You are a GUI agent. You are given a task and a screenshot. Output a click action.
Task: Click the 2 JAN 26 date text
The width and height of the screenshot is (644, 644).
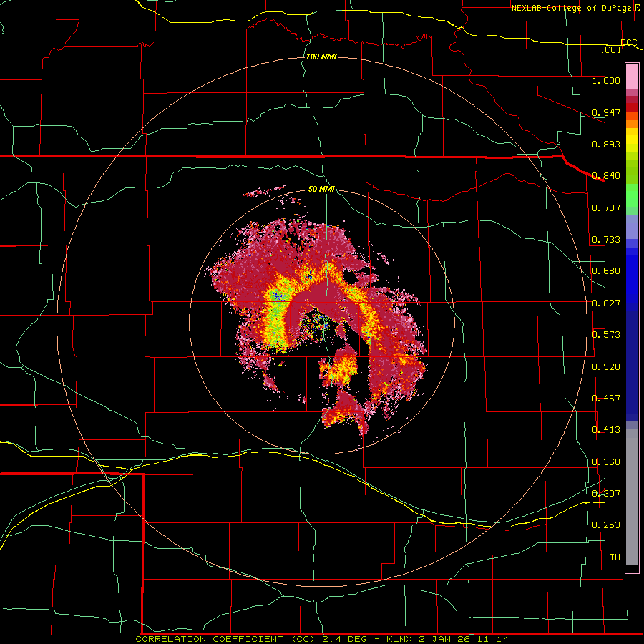coord(445,639)
